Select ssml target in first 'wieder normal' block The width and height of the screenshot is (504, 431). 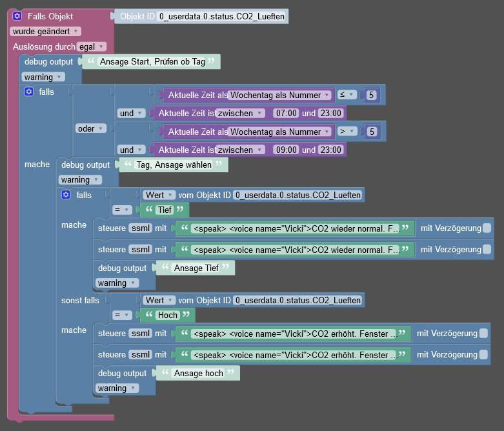coord(141,228)
